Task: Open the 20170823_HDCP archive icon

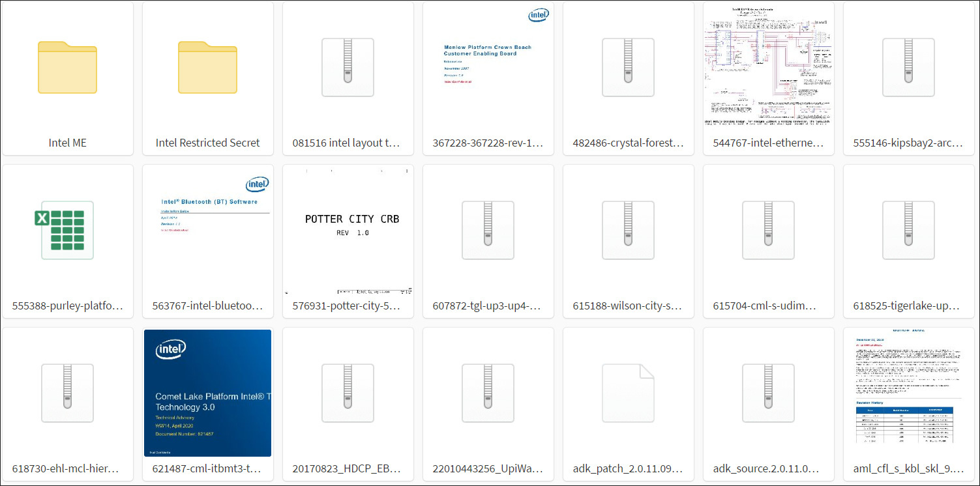Action: [x=348, y=393]
